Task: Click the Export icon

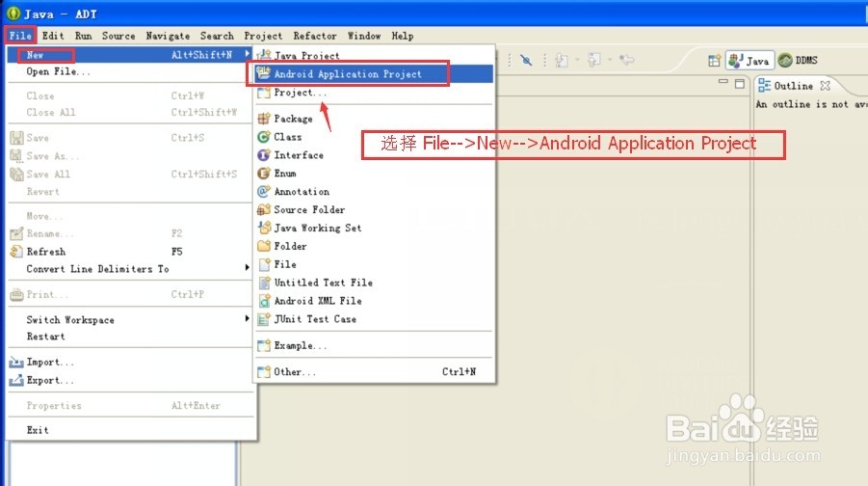Action: (16, 380)
